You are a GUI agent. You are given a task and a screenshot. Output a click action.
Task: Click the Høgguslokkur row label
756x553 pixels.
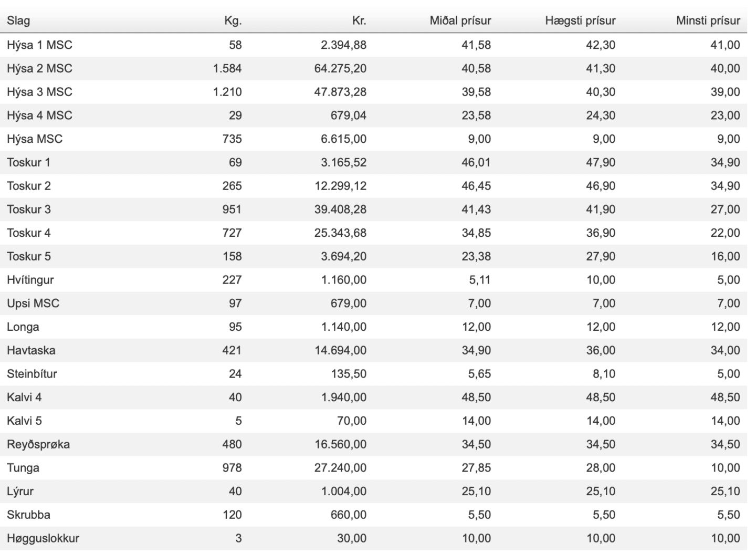(x=43, y=538)
